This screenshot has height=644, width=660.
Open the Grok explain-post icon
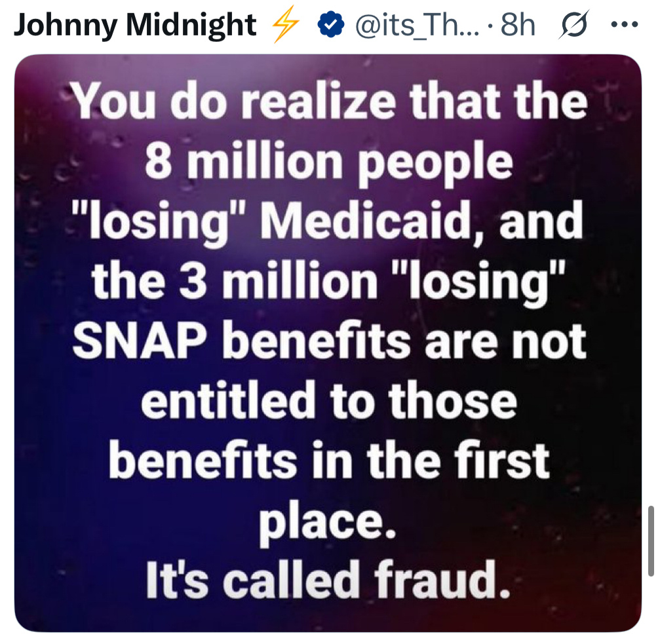tap(573, 25)
